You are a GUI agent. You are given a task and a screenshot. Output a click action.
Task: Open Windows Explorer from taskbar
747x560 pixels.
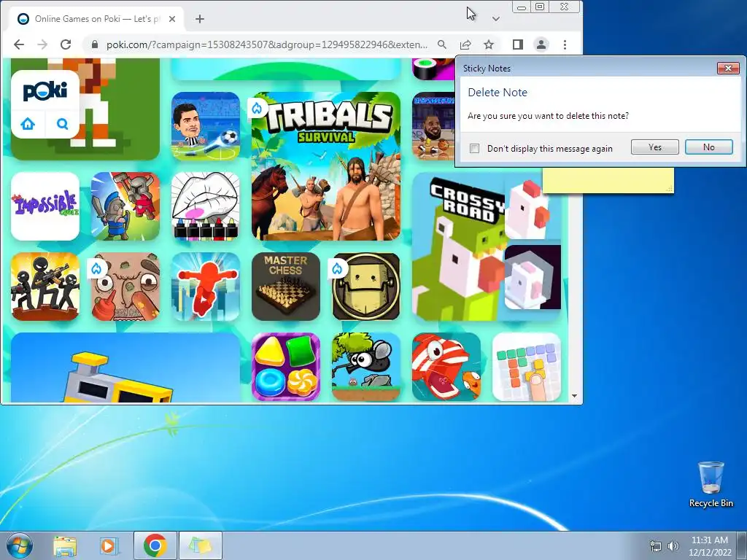pos(65,545)
